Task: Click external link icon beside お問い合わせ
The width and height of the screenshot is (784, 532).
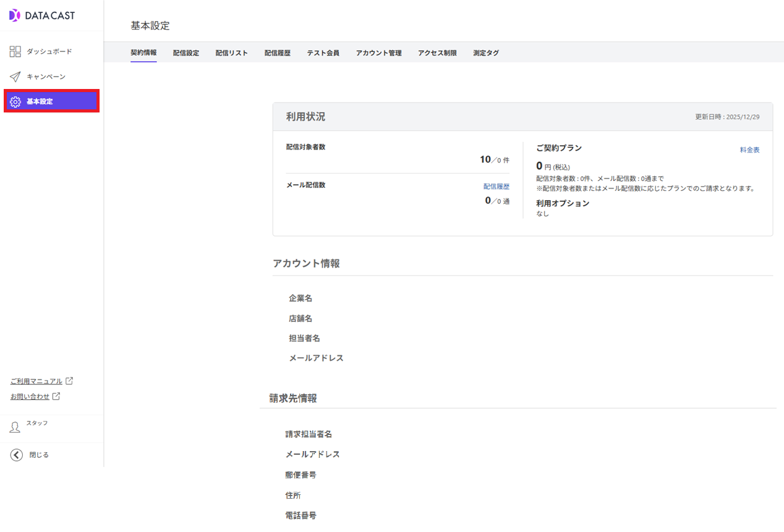Action: point(56,396)
